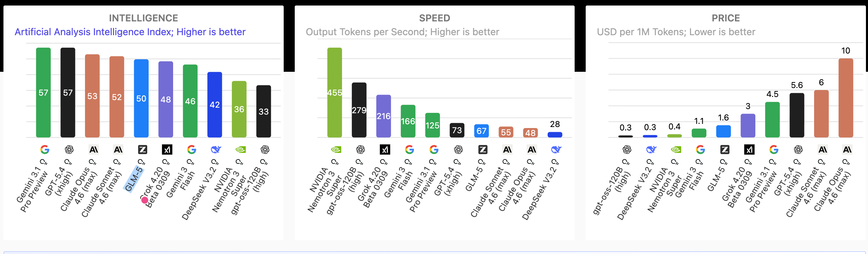The image size is (868, 254).
Task: Click the NVIDIA logo in the Price chart
Action: click(x=676, y=149)
